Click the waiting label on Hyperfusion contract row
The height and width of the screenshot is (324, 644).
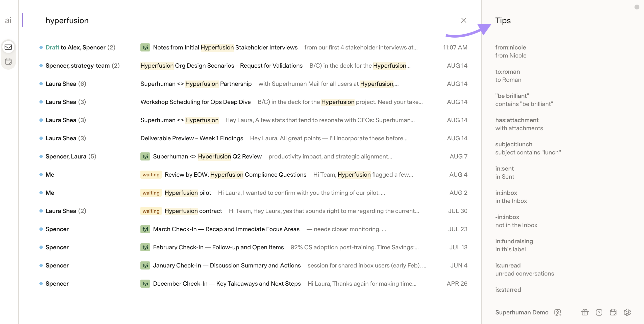[151, 211]
